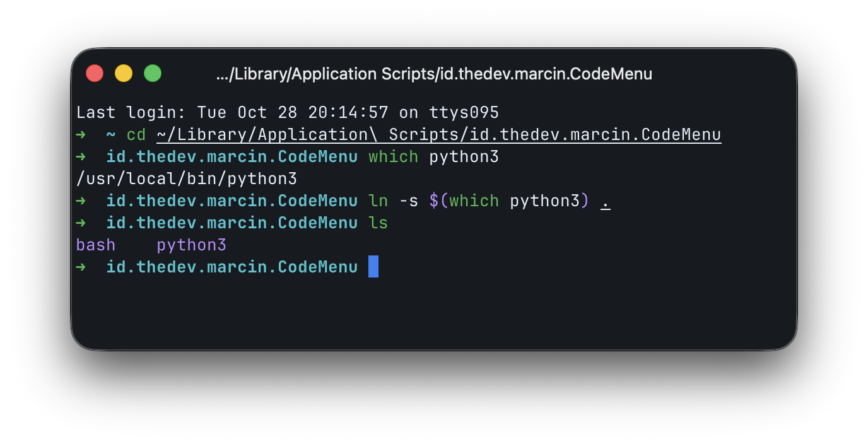Place the cursor at the blue terminal caret
The image size is (868, 444).
click(373, 266)
